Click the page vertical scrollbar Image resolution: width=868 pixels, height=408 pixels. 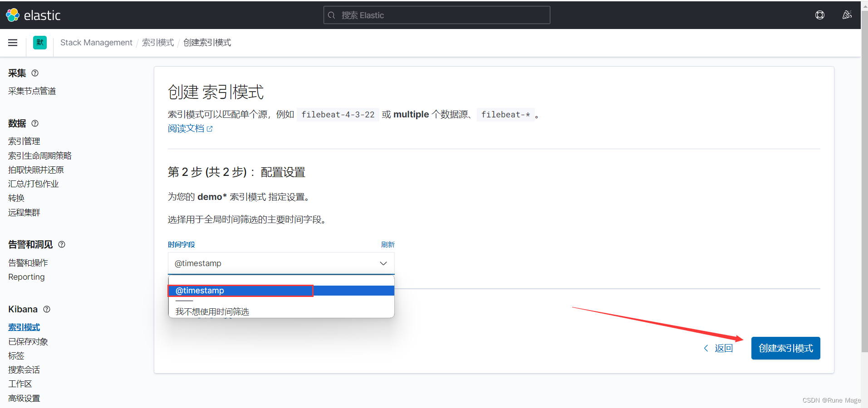864,181
